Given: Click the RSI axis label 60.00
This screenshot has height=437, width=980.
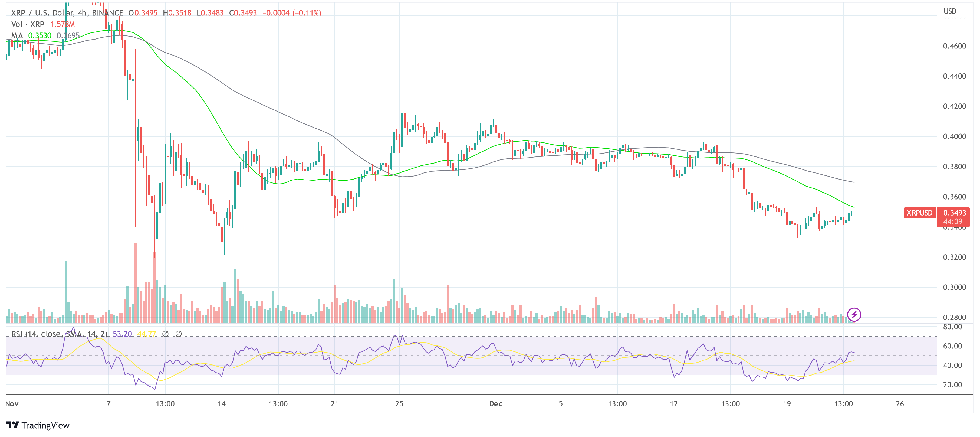Looking at the screenshot, I should pos(953,346).
